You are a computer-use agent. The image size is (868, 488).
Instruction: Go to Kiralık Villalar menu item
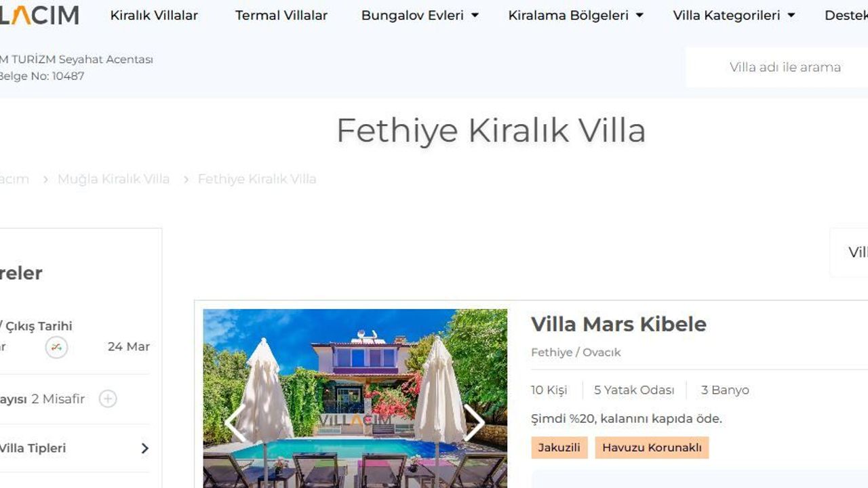point(154,15)
